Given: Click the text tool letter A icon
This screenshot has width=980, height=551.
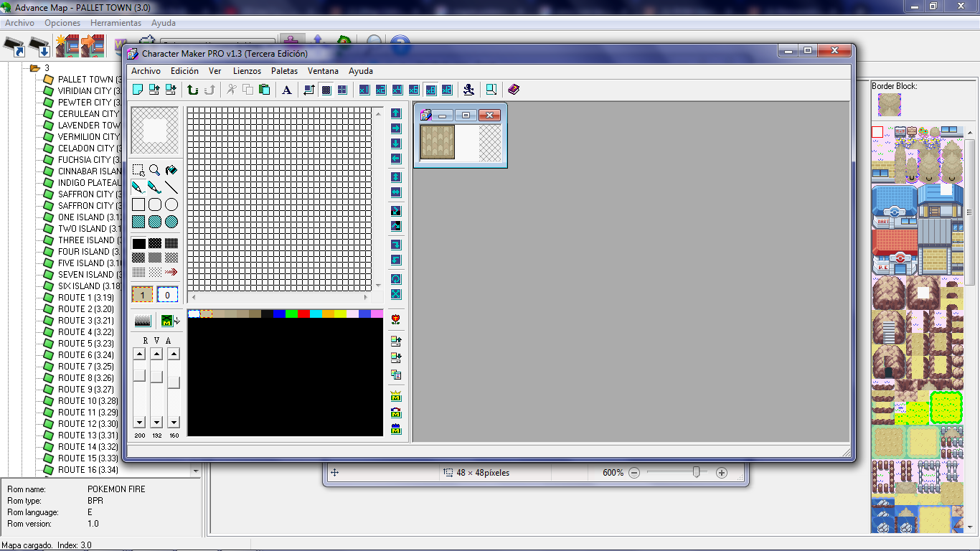Looking at the screenshot, I should pyautogui.click(x=286, y=90).
